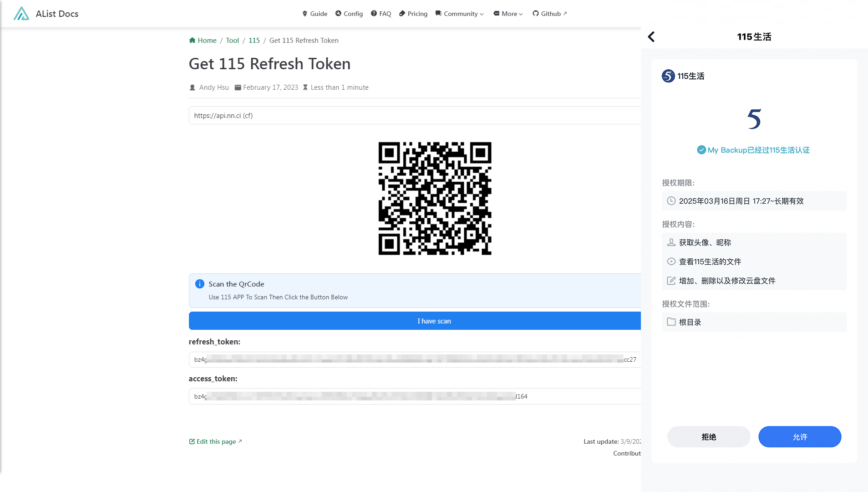Image resolution: width=868 pixels, height=492 pixels.
Task: Open the https://api.nn.ci (cf) server selector
Action: pos(415,115)
